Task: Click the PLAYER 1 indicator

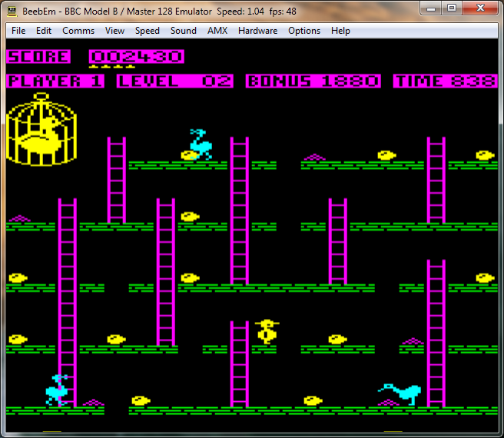Action: 55,81
